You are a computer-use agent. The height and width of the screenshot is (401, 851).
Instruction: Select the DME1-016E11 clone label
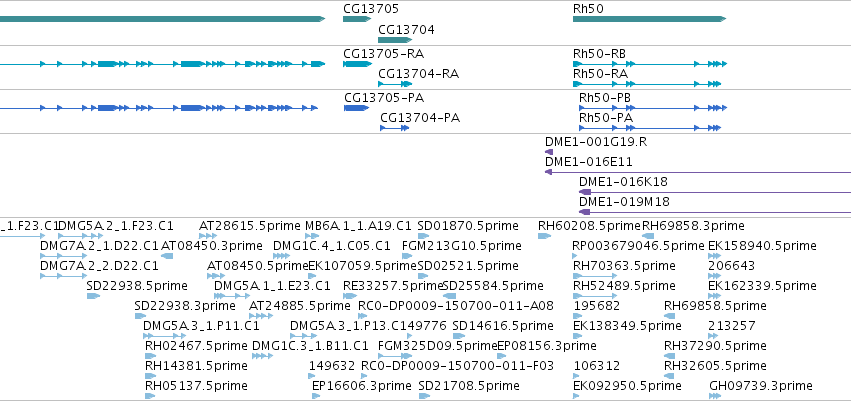tap(589, 162)
